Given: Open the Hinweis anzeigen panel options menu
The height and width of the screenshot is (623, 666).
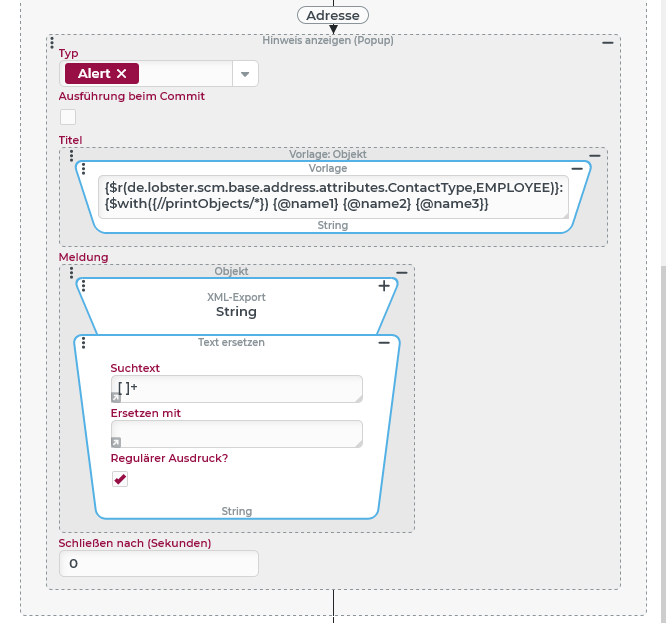Looking at the screenshot, I should pos(51,42).
